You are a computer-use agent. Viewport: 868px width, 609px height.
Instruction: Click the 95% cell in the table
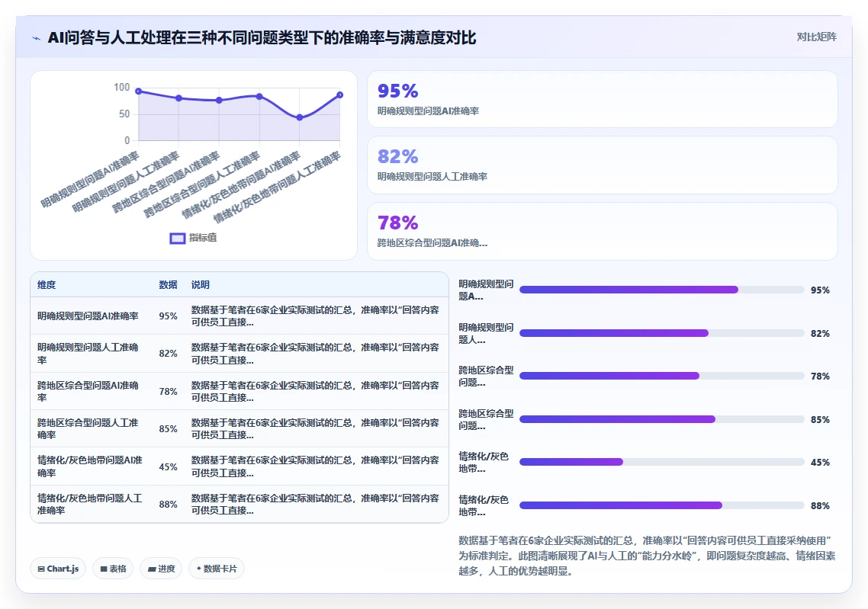click(x=169, y=316)
